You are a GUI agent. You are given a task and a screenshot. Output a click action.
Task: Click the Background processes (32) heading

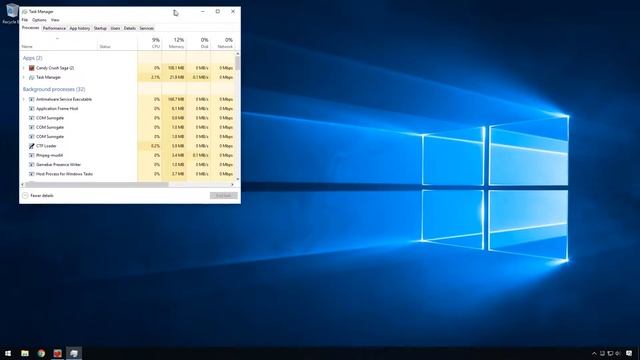point(54,89)
